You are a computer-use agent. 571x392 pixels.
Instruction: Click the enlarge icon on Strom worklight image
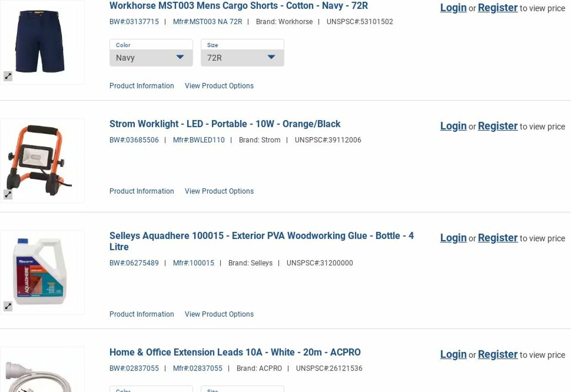coord(8,194)
